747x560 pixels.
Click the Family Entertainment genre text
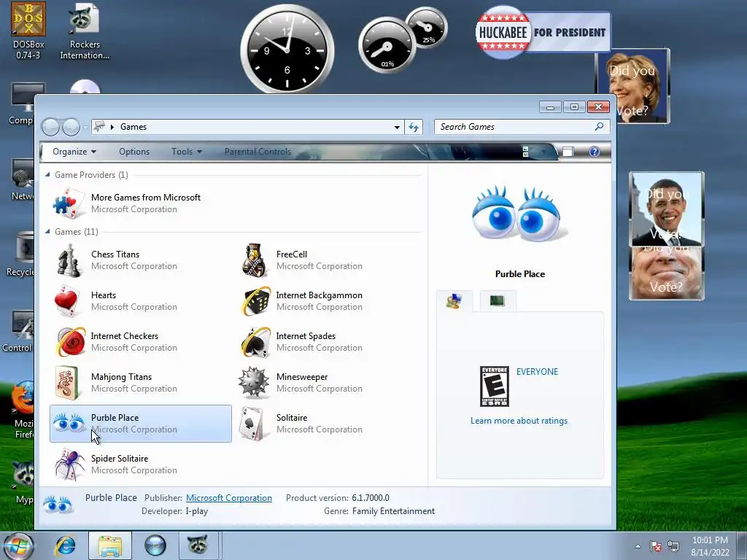tap(393, 511)
